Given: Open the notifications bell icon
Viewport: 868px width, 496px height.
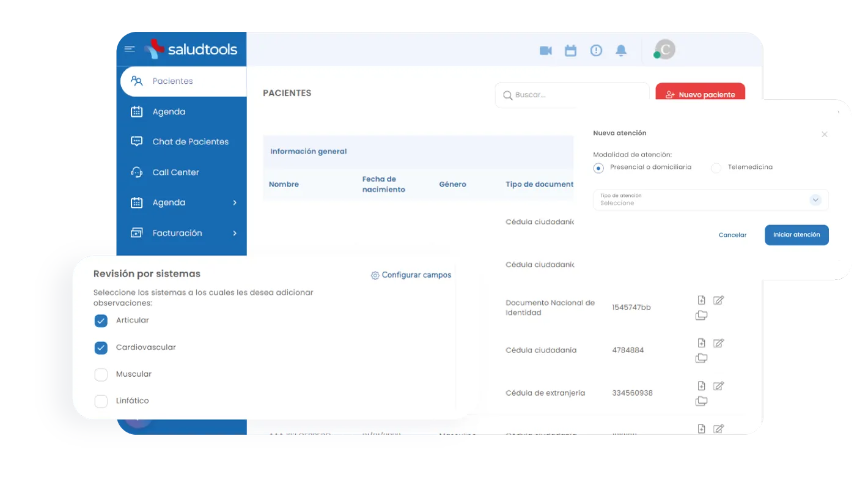Looking at the screenshot, I should tap(621, 51).
